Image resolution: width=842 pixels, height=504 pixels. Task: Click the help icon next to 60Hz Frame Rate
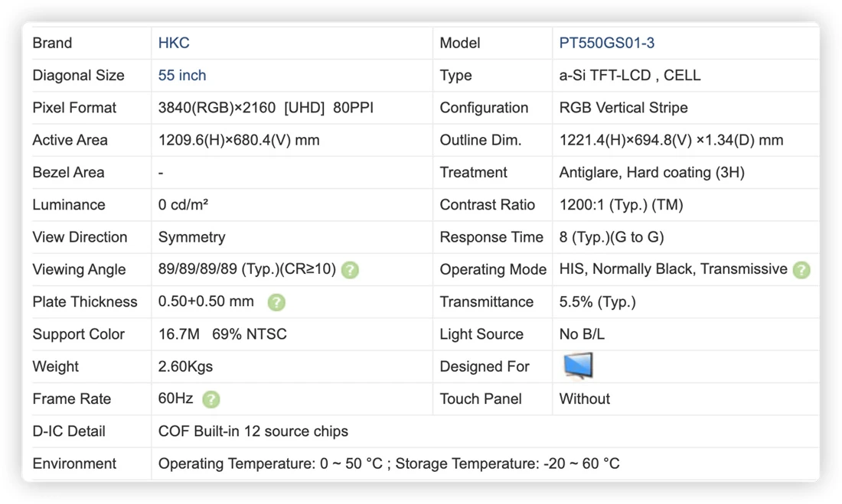click(211, 399)
